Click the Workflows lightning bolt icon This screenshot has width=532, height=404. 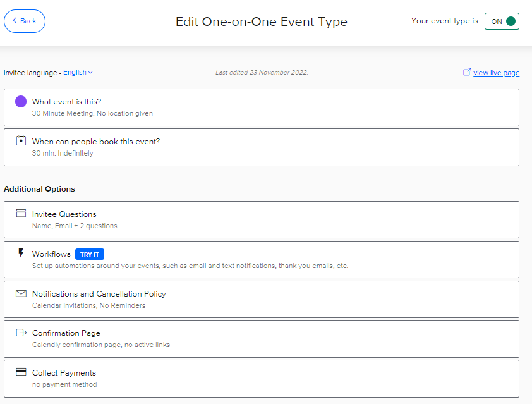click(x=21, y=253)
